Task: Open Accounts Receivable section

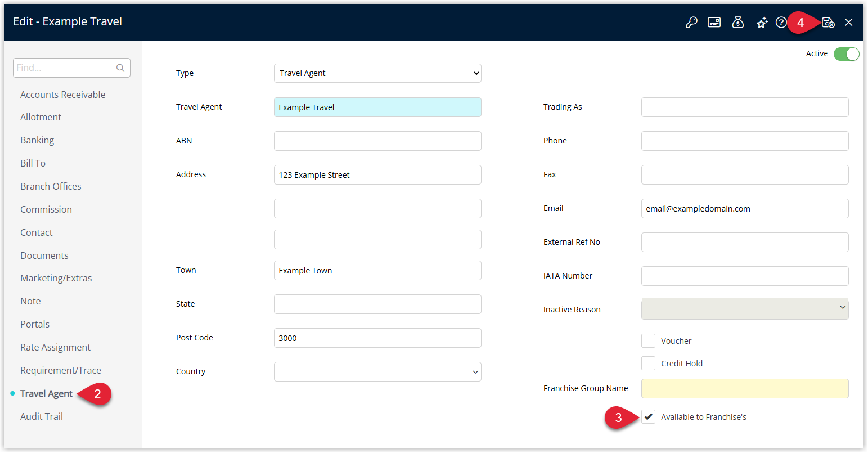Action: point(63,95)
